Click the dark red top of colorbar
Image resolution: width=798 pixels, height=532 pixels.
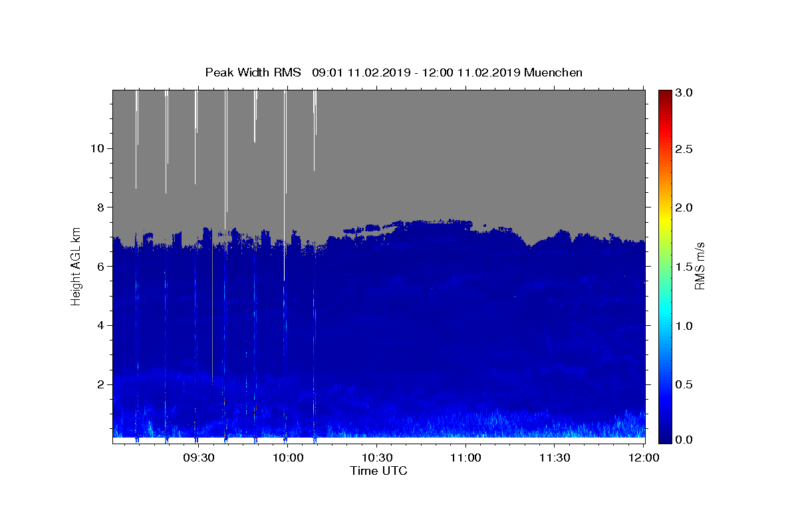click(x=665, y=94)
